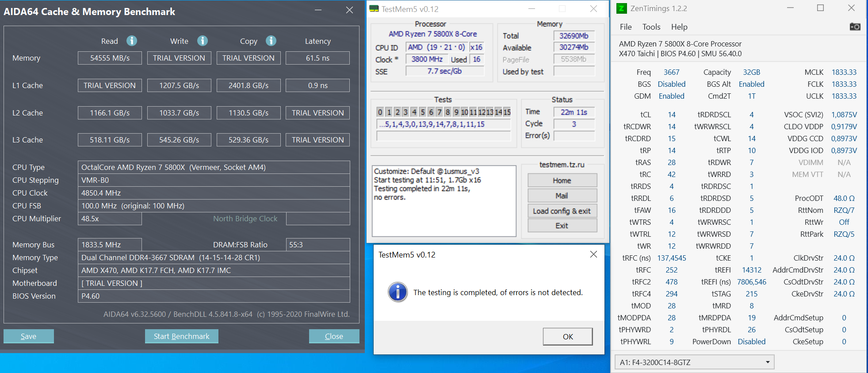Click Total memory value 32690Mb in TestMem5
Screen dimensions: 868x373
(x=574, y=36)
